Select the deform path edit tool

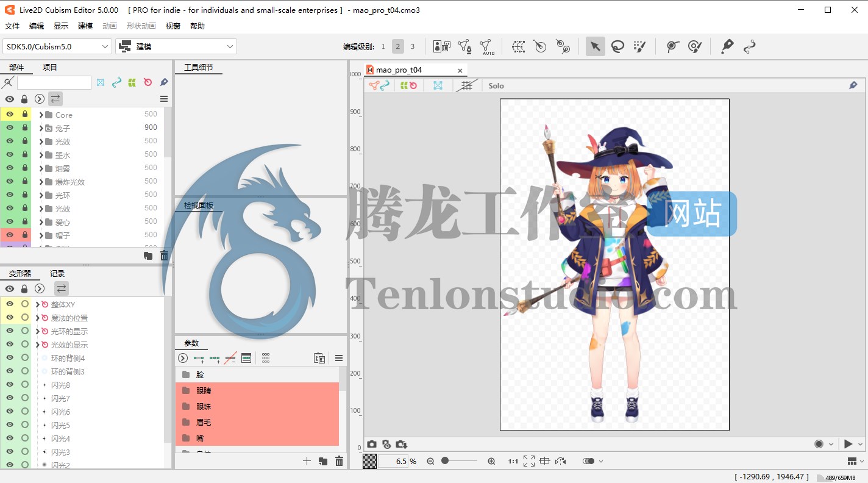[x=750, y=46]
